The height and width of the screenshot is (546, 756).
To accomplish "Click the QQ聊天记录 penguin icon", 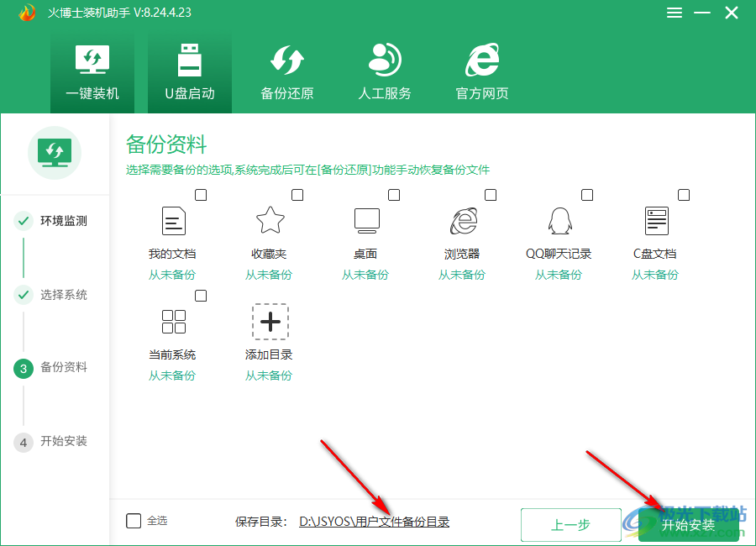I will pos(559,221).
